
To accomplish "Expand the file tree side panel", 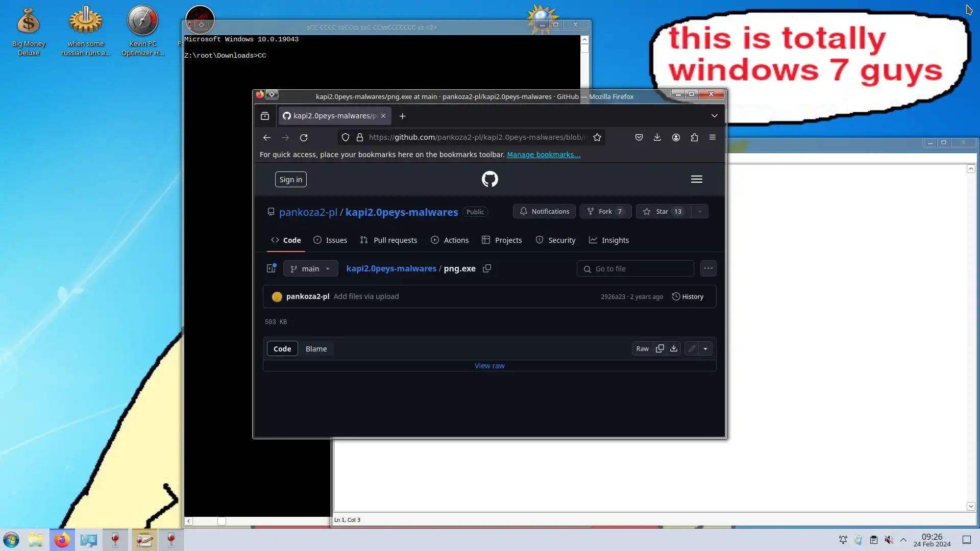I will pos(271,268).
